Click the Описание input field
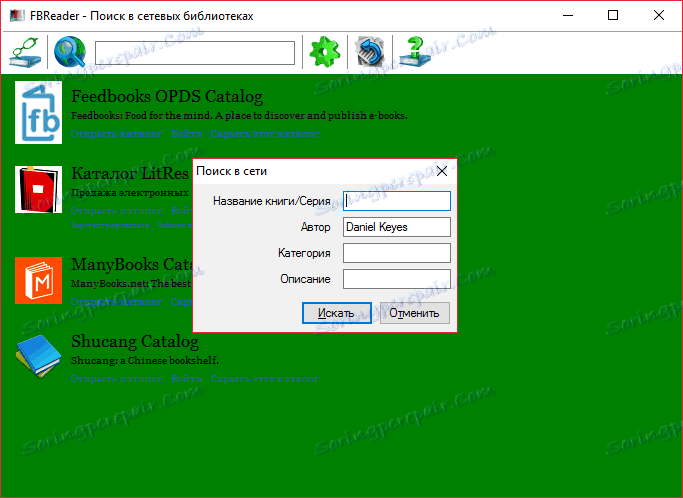 click(397, 279)
